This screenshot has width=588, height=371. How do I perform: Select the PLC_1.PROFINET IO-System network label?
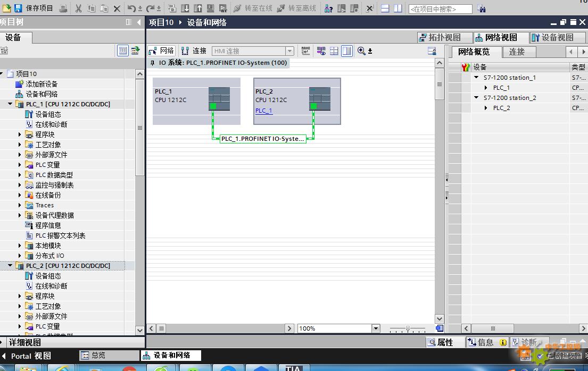tap(262, 139)
